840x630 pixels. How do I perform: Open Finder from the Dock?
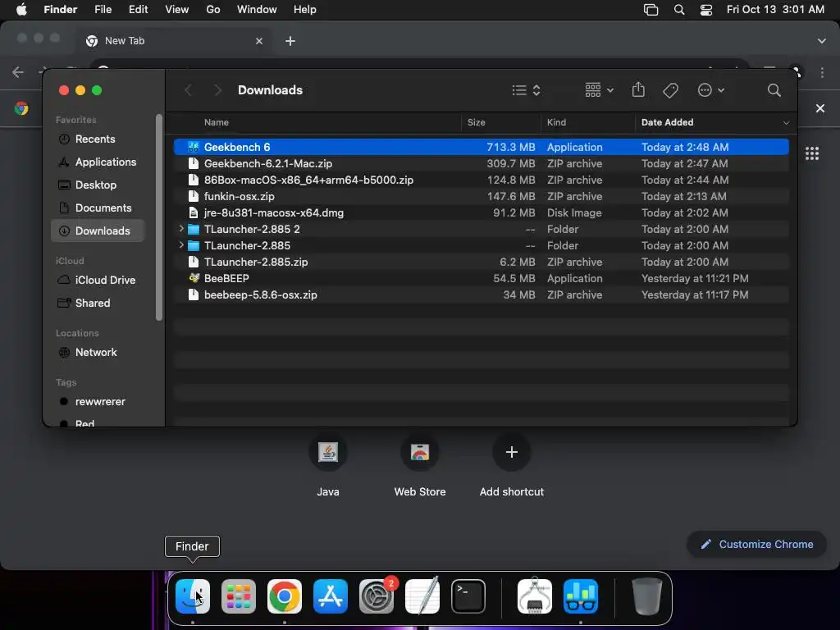pyautogui.click(x=192, y=596)
